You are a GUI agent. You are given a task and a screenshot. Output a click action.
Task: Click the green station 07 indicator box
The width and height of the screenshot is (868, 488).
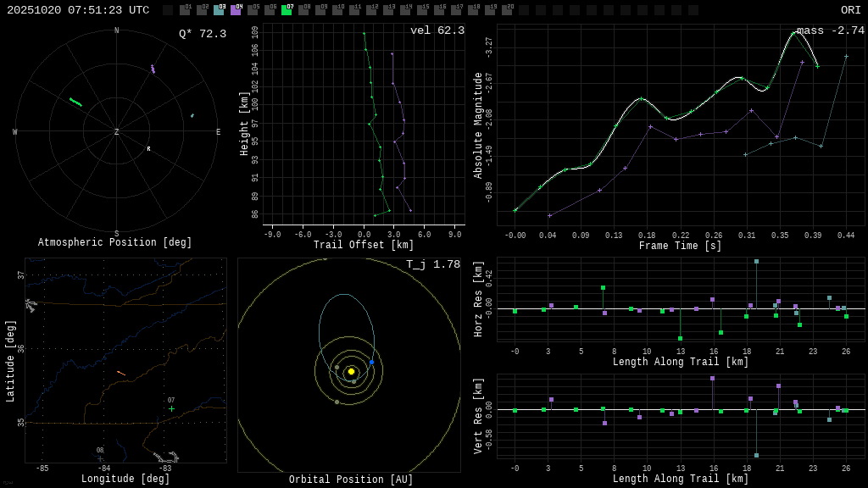[287, 10]
